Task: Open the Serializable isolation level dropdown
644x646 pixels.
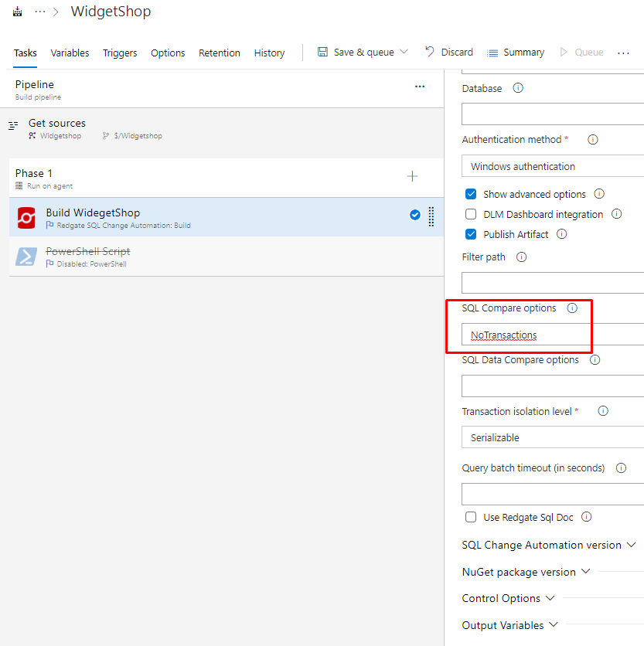Action: tap(553, 437)
